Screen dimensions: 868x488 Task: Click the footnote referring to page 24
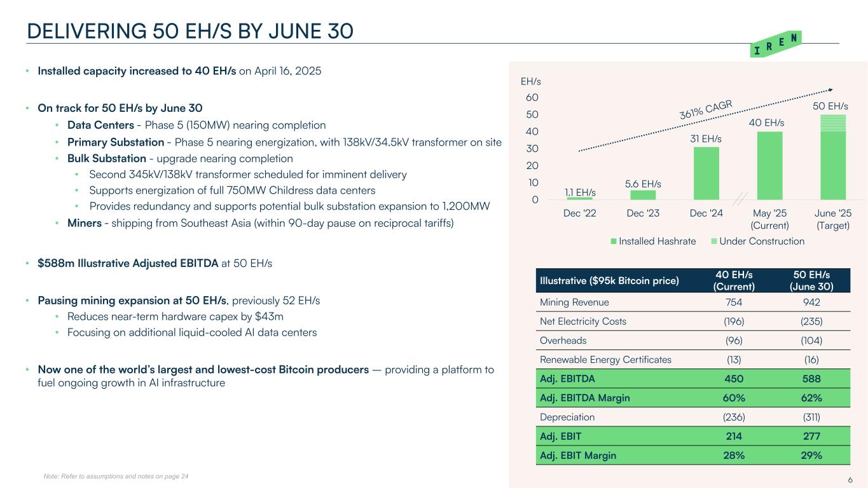[x=116, y=476]
